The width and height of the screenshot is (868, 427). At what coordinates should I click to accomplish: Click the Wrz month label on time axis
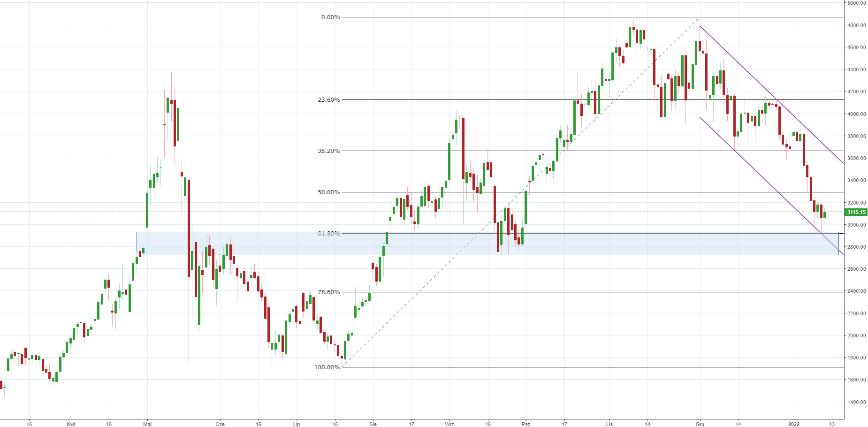click(449, 424)
